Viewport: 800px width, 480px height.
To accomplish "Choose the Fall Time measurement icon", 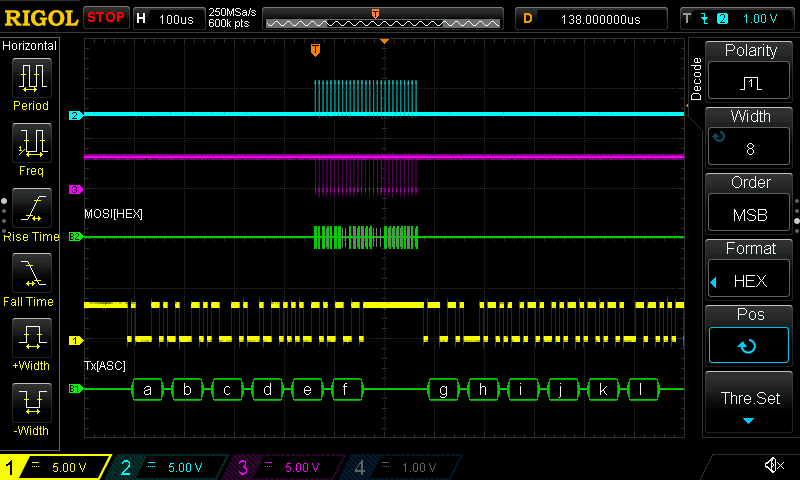I will pyautogui.click(x=30, y=272).
